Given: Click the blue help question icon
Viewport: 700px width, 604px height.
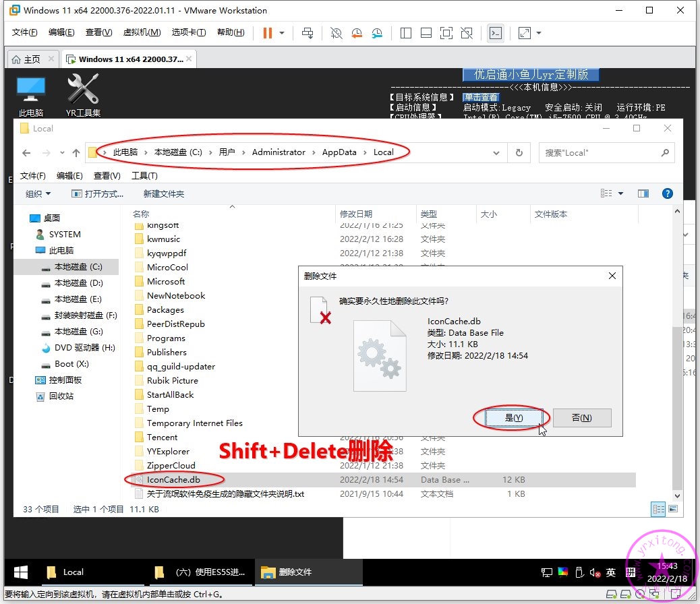Looking at the screenshot, I should pos(668,193).
